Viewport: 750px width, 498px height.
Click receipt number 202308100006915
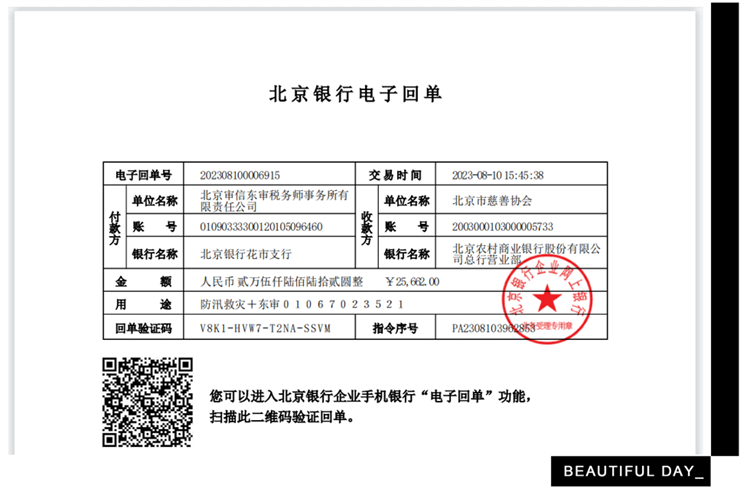[241, 174]
